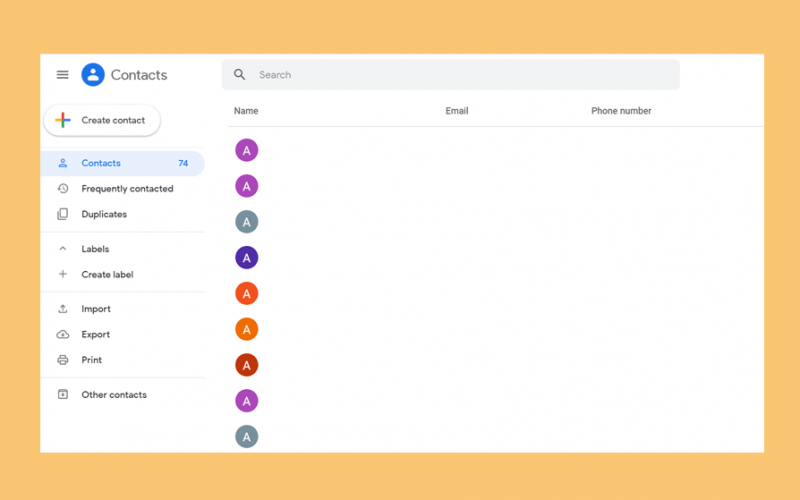Focus the Search input field
Viewport: 800px width, 500px height.
click(451, 74)
